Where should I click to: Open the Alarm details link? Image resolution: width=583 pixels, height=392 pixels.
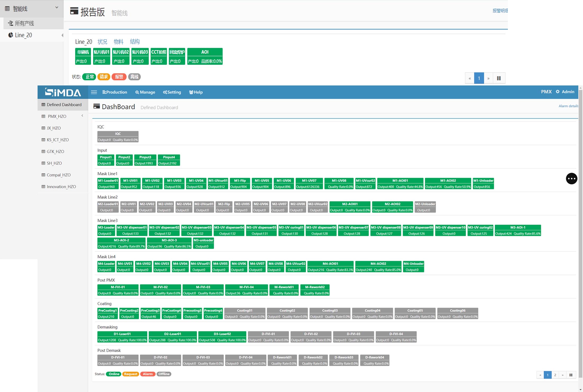click(x=568, y=106)
